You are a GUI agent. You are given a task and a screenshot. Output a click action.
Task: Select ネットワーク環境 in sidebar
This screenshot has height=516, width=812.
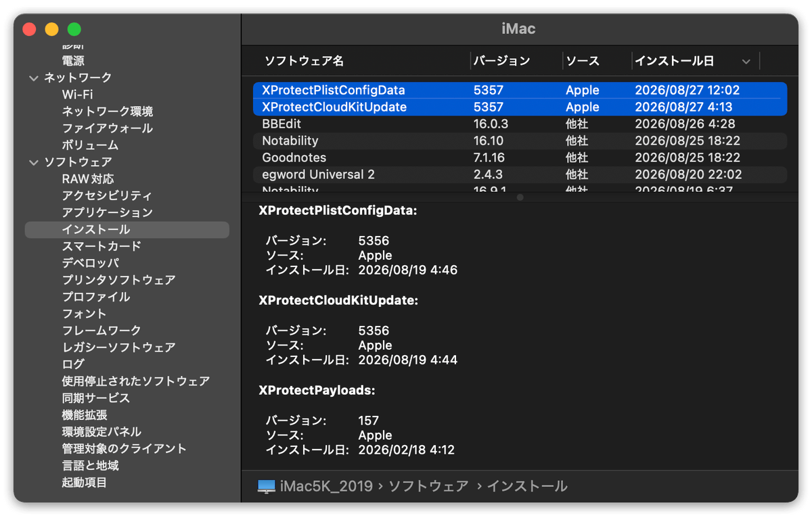click(107, 112)
